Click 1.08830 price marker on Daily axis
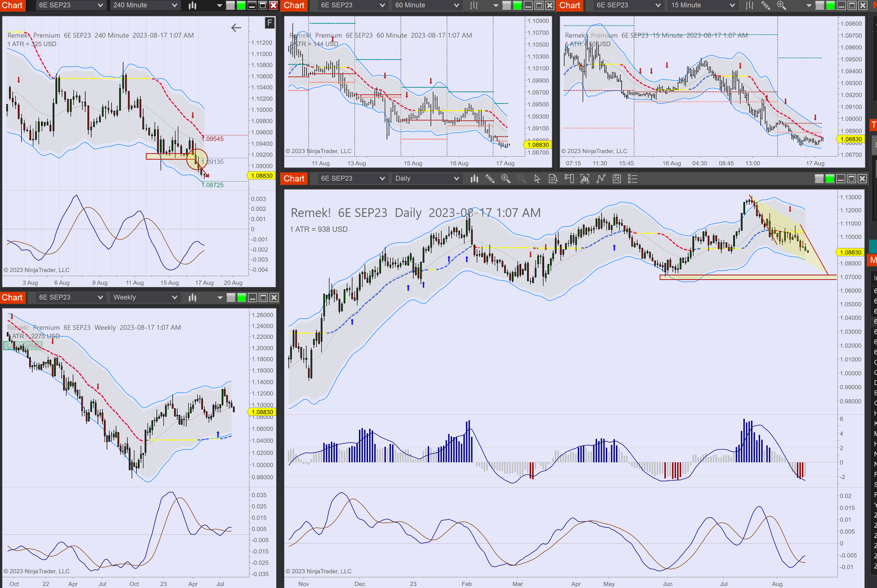877x588 pixels. coord(850,252)
